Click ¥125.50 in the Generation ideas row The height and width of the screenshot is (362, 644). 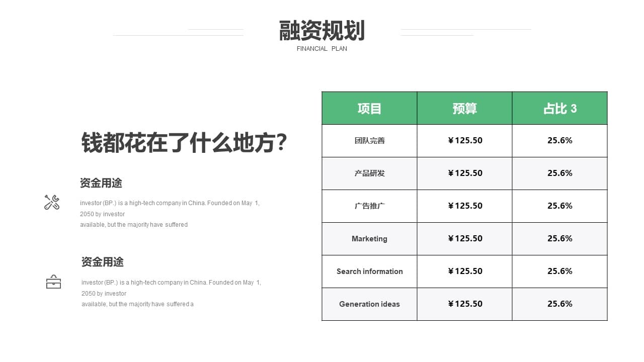click(x=464, y=304)
